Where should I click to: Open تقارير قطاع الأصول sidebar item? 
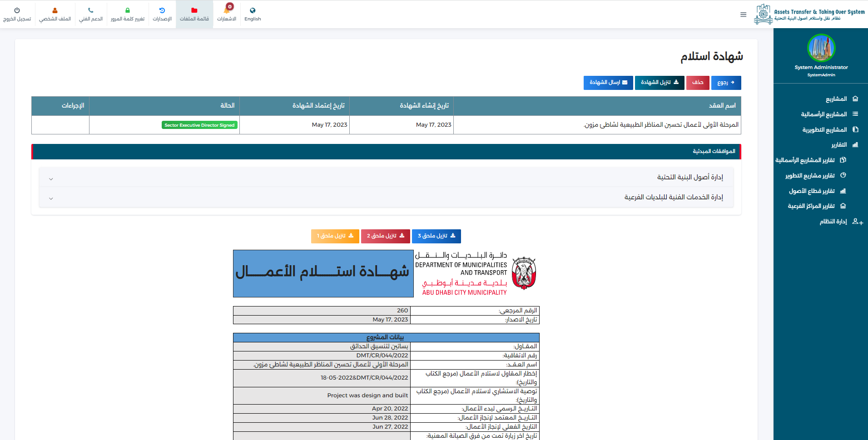pyautogui.click(x=812, y=191)
